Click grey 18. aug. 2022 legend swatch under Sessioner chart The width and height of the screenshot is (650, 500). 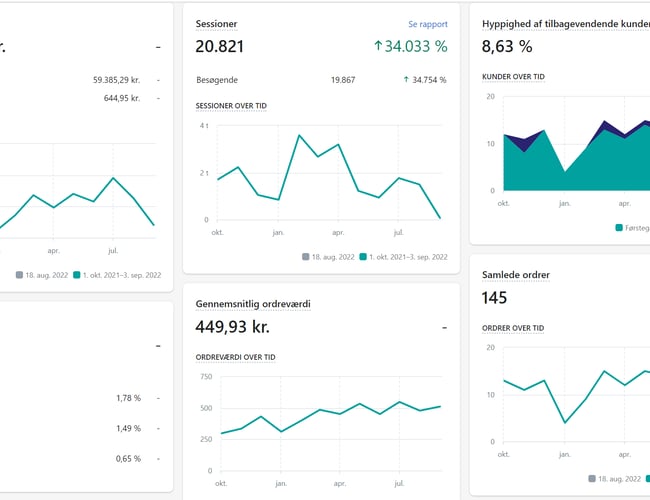tap(306, 256)
